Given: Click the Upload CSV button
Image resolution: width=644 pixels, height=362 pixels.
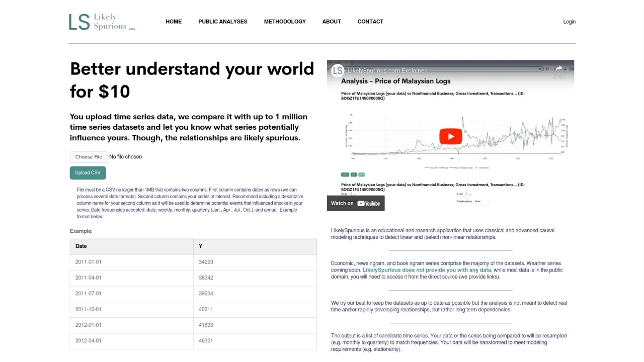Looking at the screenshot, I should [x=88, y=172].
